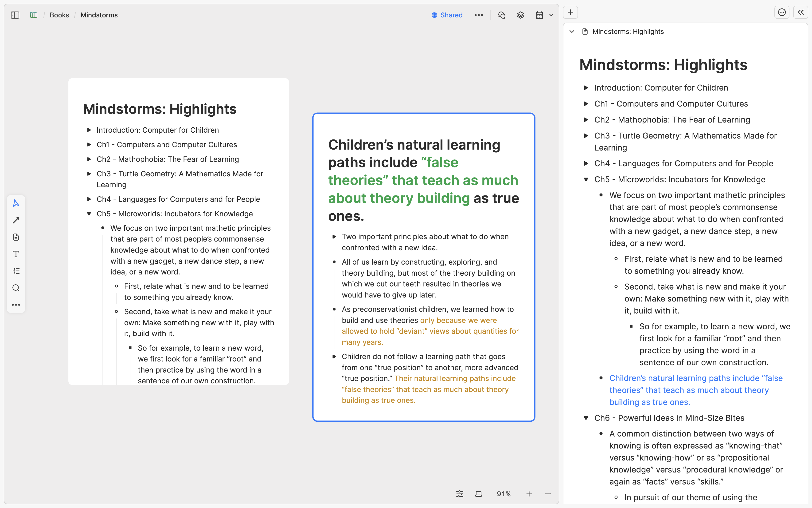
Task: Expand Ch4 - Languages for Computers in the right panel
Action: coord(586,163)
